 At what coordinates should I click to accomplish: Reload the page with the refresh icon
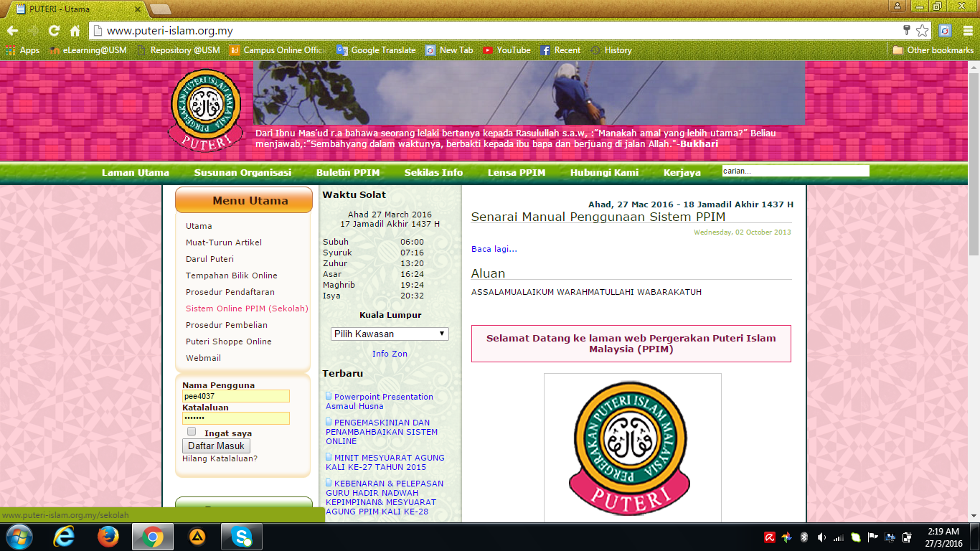(x=54, y=31)
